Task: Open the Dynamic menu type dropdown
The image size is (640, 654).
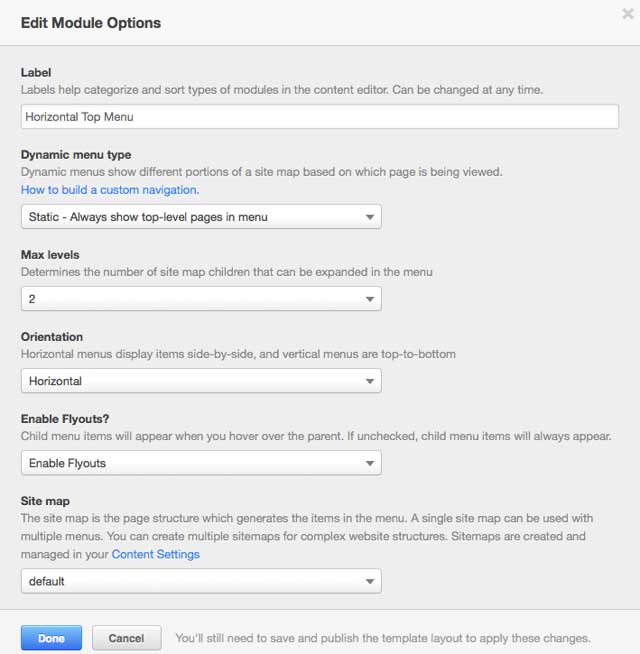Action: click(200, 216)
